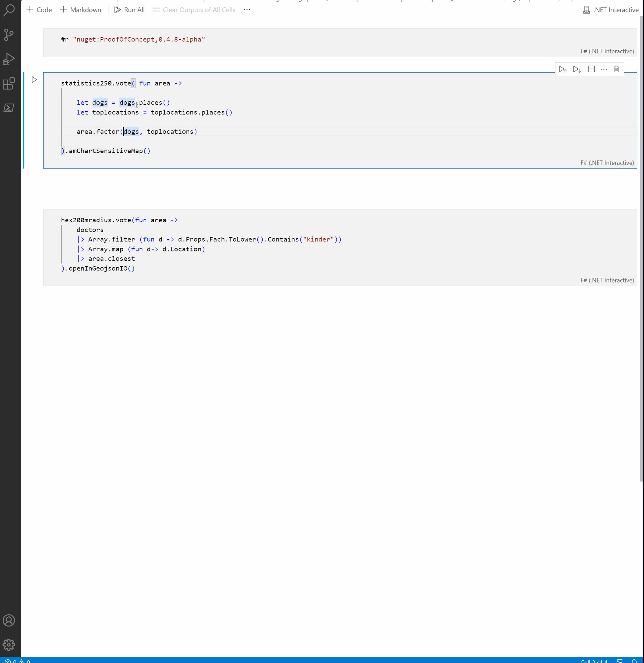Screen dimensions: 644x663
Task: Open the Extensions view
Action: click(x=9, y=84)
